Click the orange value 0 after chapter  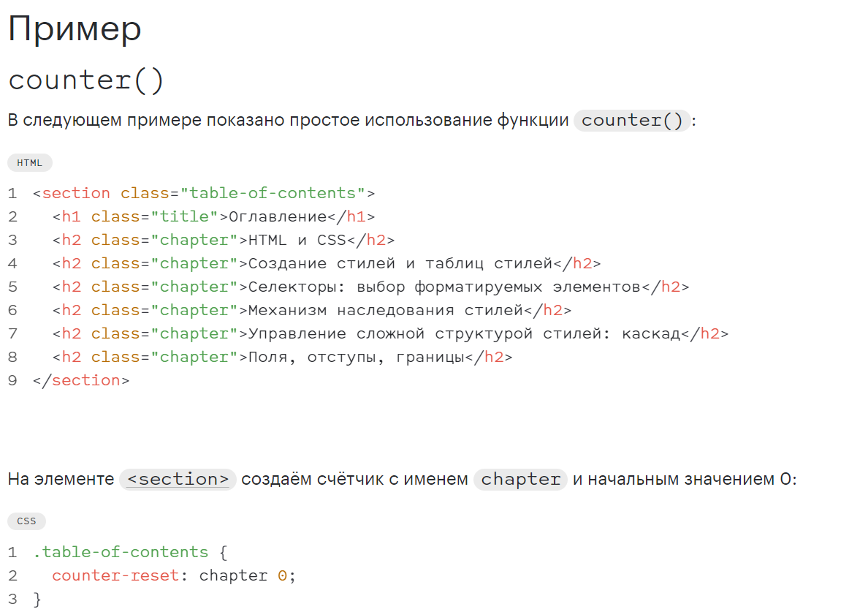pos(282,575)
